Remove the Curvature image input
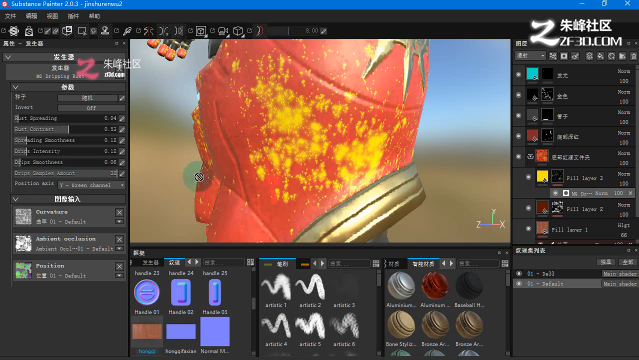The height and width of the screenshot is (360, 639). click(x=119, y=212)
